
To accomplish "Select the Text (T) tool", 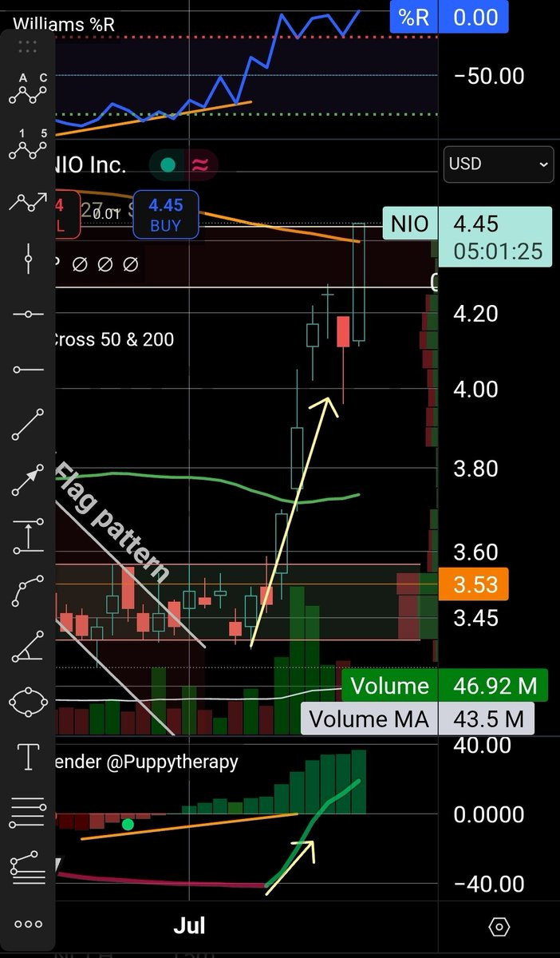I will point(28,757).
